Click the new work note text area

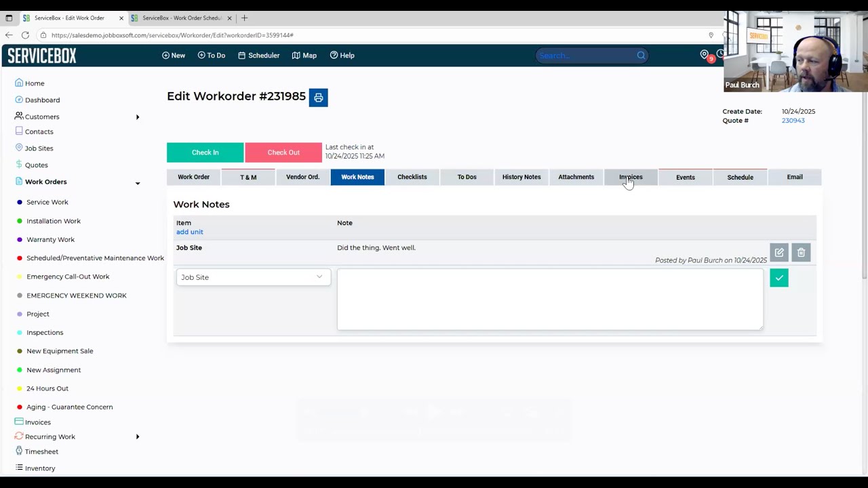coord(550,300)
